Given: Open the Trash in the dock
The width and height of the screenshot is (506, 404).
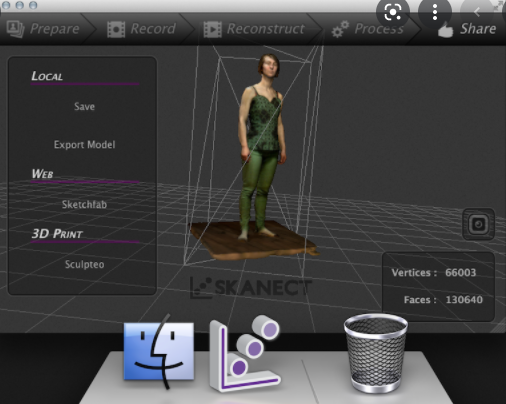Looking at the screenshot, I should (376, 353).
